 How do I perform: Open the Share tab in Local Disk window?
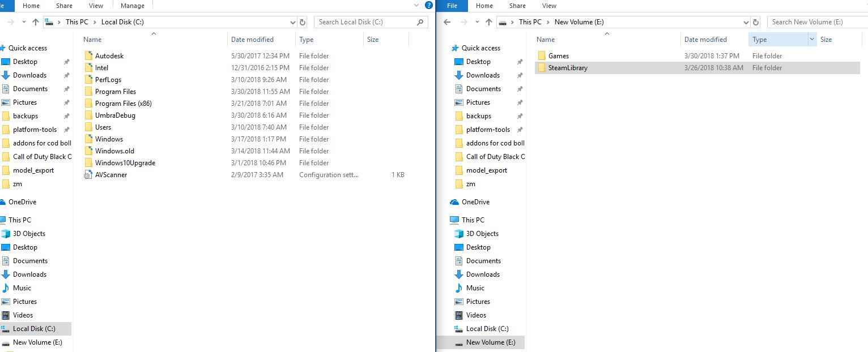pos(64,6)
